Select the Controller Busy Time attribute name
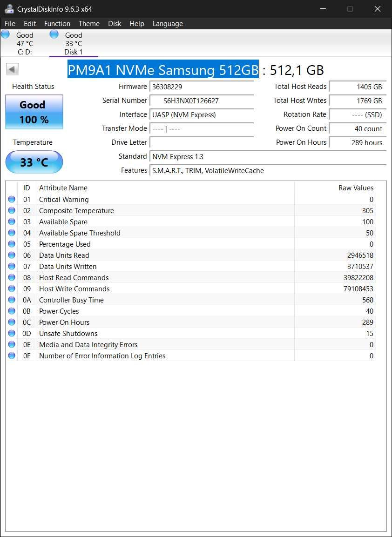This screenshot has height=537, width=392. click(x=71, y=300)
